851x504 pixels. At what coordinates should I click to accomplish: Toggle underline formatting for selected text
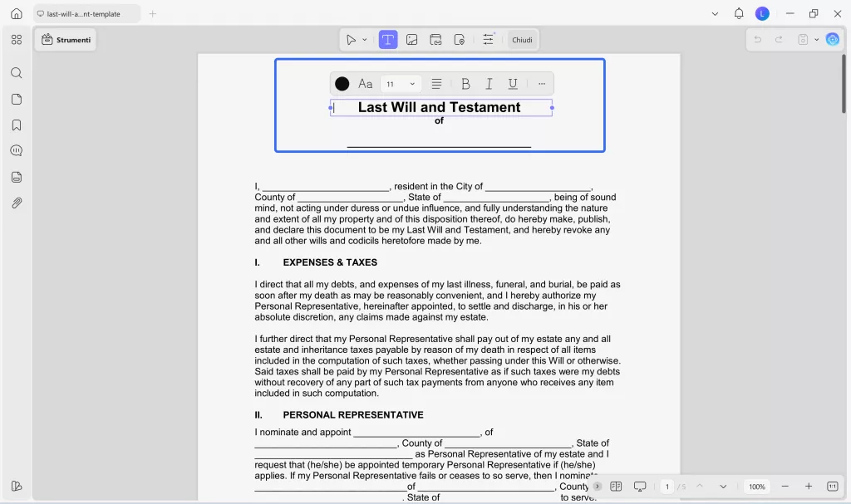pos(513,83)
